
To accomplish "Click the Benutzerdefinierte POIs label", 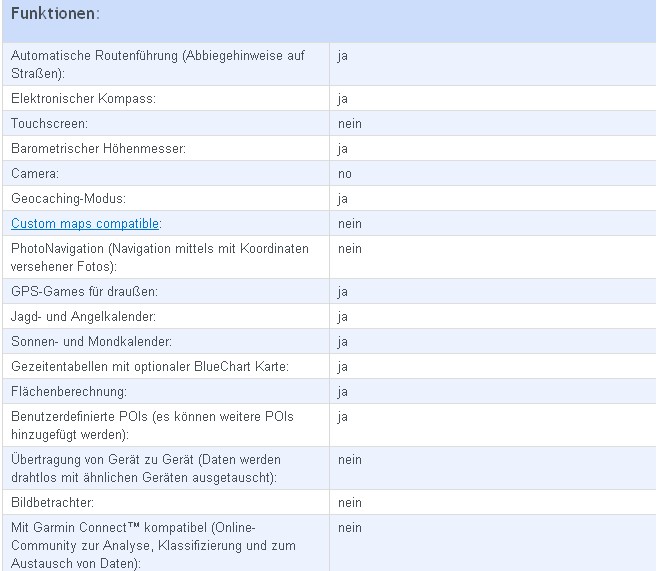I will [x=152, y=425].
